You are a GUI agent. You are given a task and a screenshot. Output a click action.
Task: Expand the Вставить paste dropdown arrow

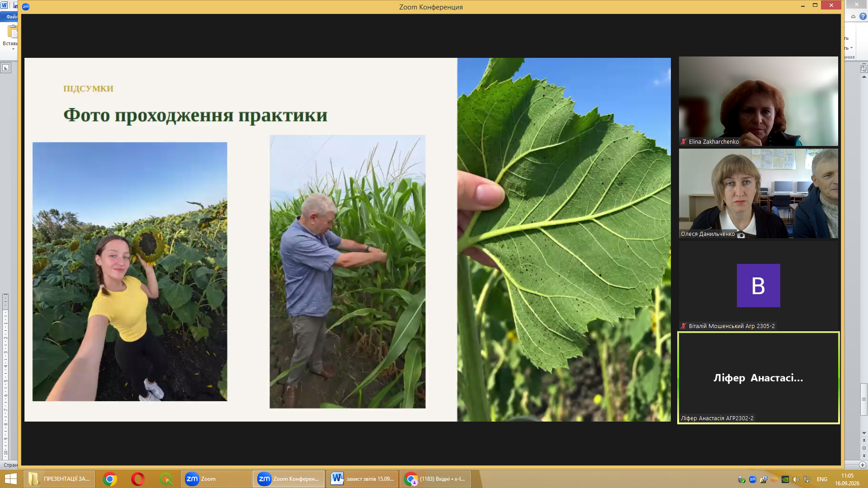(13, 49)
